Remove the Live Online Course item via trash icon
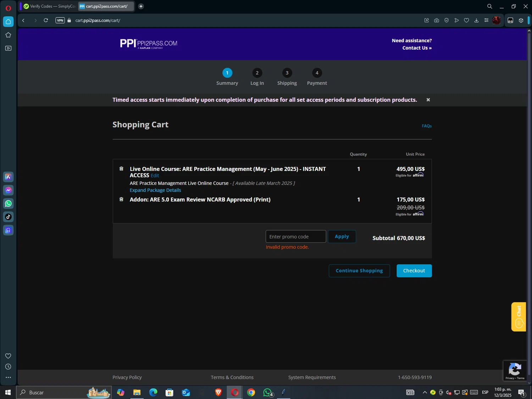 click(121, 169)
